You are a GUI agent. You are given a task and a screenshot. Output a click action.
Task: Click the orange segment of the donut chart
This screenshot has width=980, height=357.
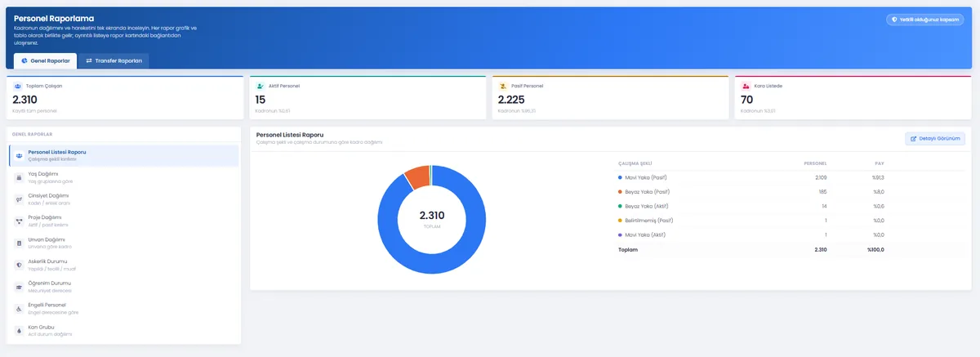pyautogui.click(x=416, y=176)
